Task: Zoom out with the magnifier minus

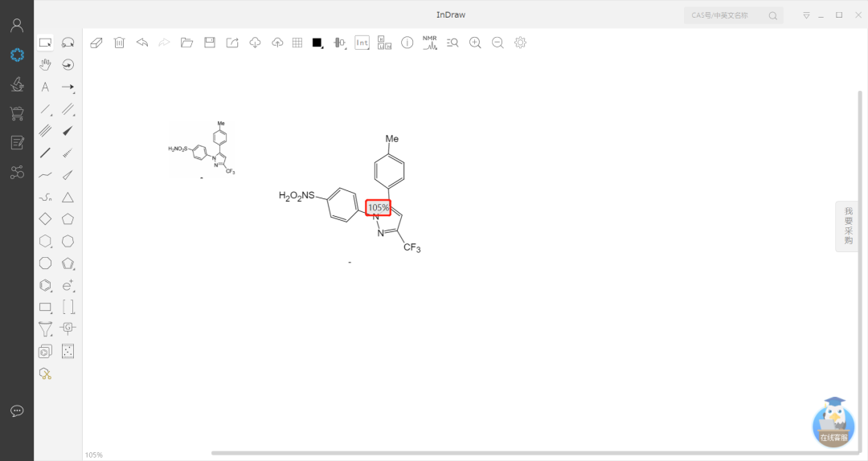Action: click(x=497, y=43)
